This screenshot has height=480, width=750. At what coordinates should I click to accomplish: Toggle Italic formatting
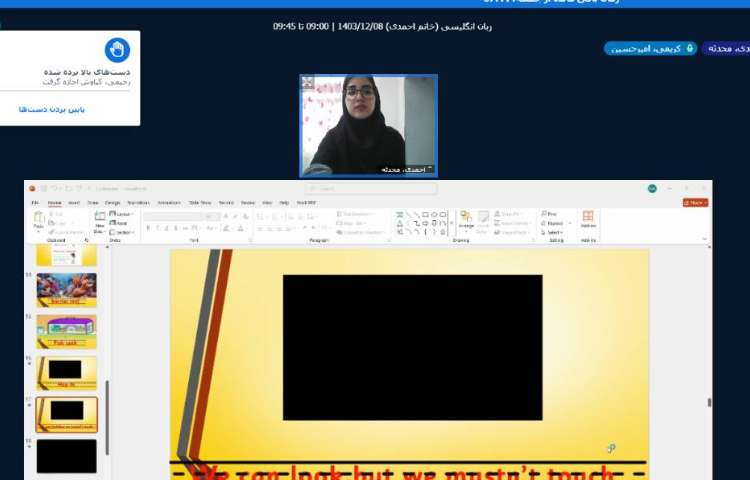(x=157, y=229)
